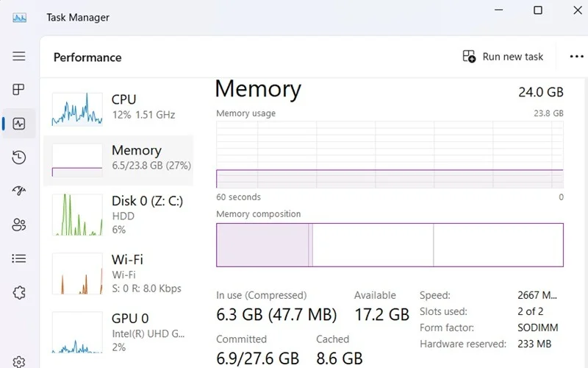This screenshot has height=368, width=588.
Task: Open the Users page icon
Action: [x=19, y=224]
